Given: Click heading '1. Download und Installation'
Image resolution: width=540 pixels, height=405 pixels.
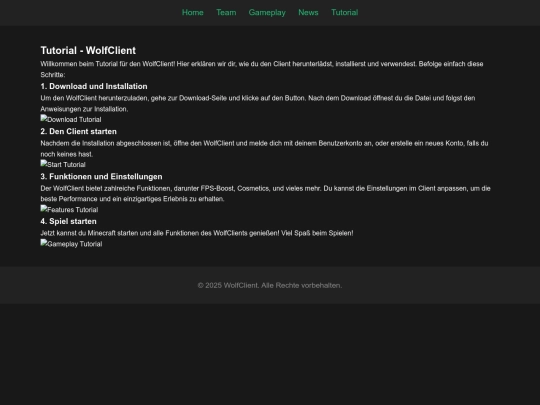Looking at the screenshot, I should click(x=94, y=86).
